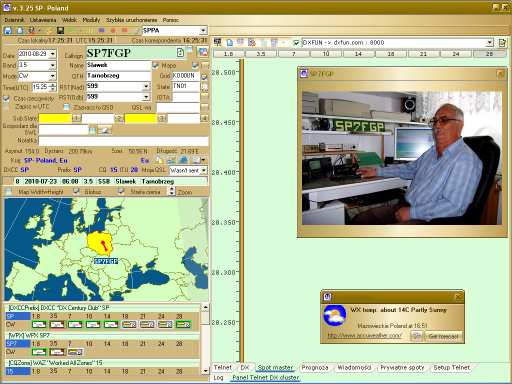
Task: Open the map options dropdown arrow near Eu
Action: point(203,160)
